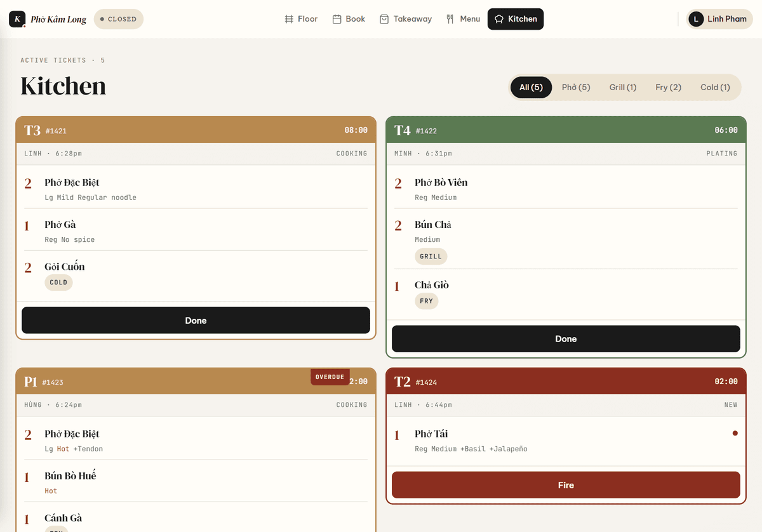Open the Book calendar icon
The width and height of the screenshot is (762, 532).
pyautogui.click(x=337, y=19)
